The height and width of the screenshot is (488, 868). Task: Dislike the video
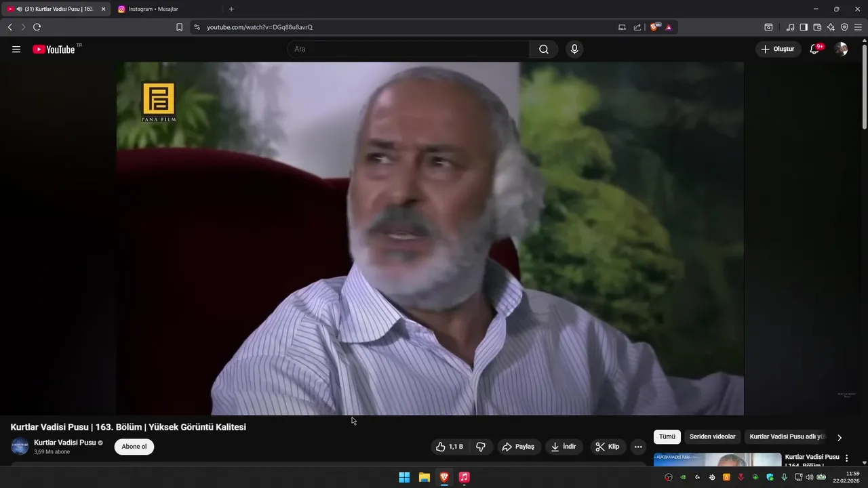click(481, 447)
